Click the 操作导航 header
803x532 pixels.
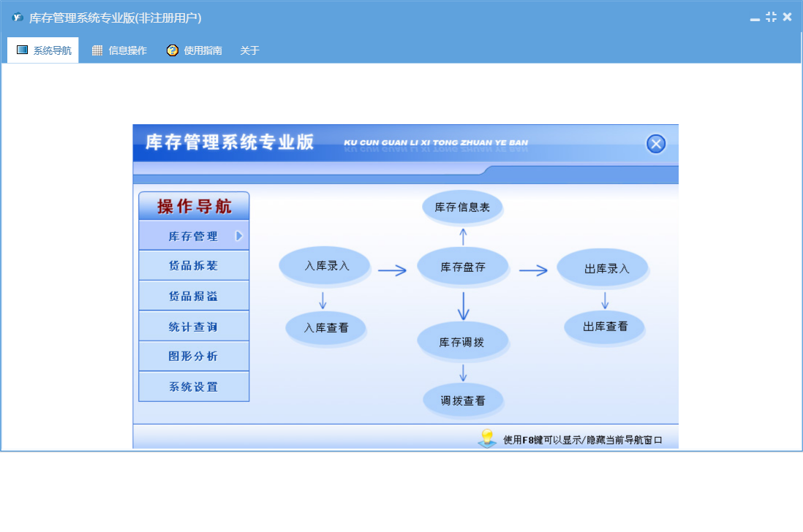pyautogui.click(x=194, y=206)
